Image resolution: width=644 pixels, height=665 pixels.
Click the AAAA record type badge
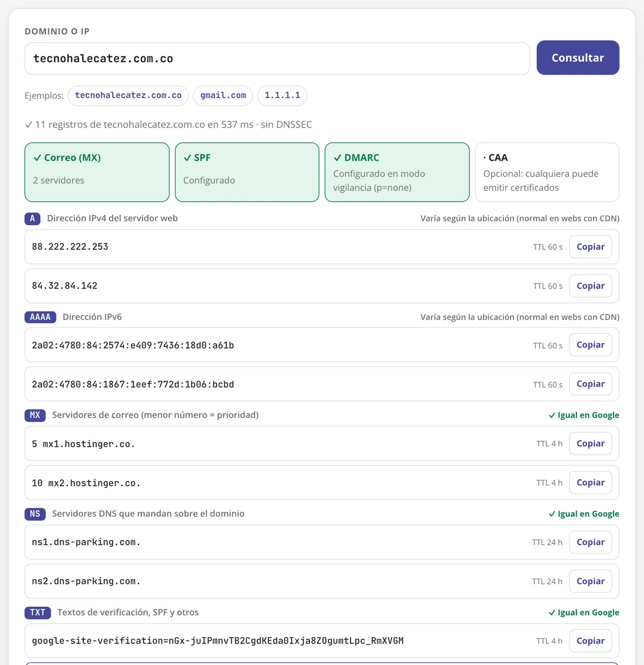click(x=40, y=317)
